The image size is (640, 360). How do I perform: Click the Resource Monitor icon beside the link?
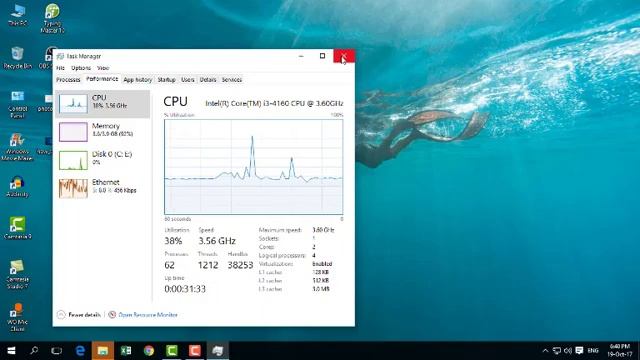pos(112,315)
